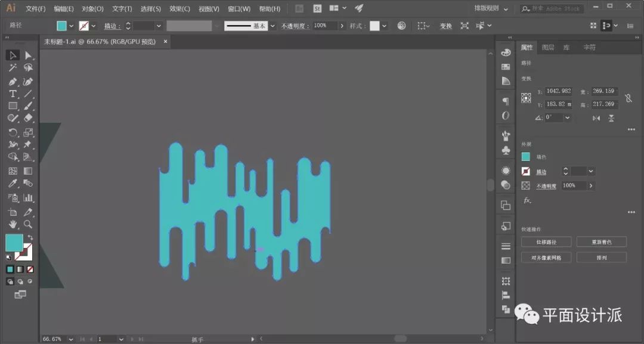
Task: Click the Magic Wand tool
Action: (x=13, y=68)
